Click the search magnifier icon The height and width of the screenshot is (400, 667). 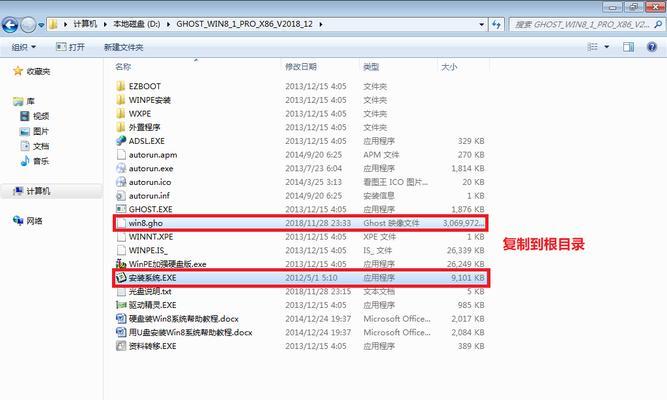(x=658, y=25)
